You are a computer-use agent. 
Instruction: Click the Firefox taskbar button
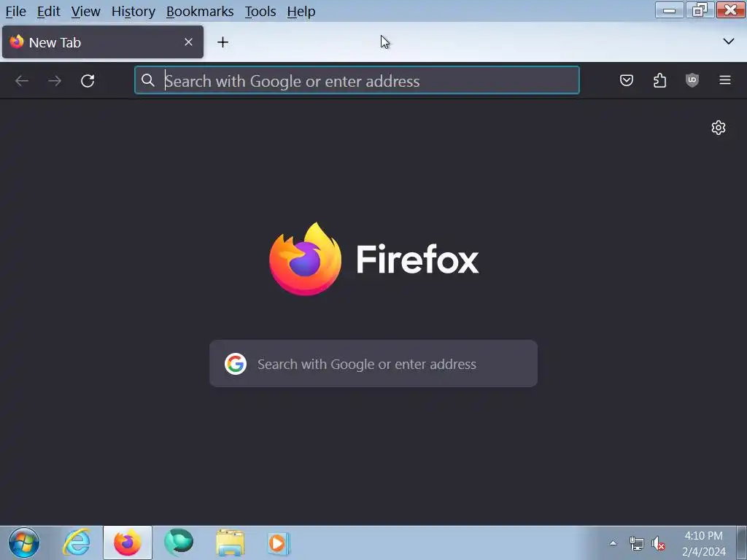128,542
